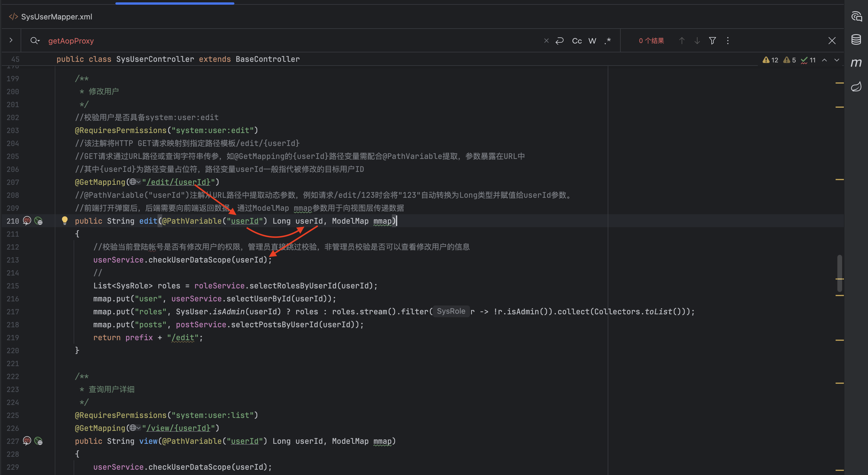Click the request mapping gutter icon on line 210
The image size is (868, 475).
[27, 221]
